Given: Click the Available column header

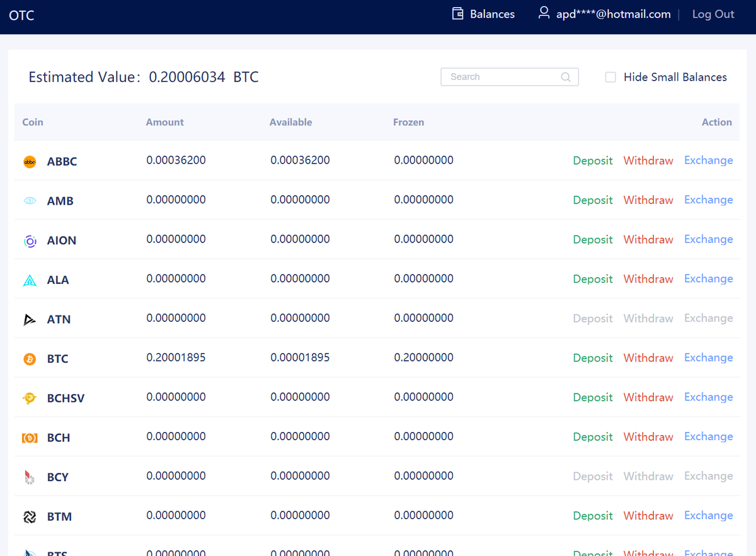Looking at the screenshot, I should (x=291, y=122).
